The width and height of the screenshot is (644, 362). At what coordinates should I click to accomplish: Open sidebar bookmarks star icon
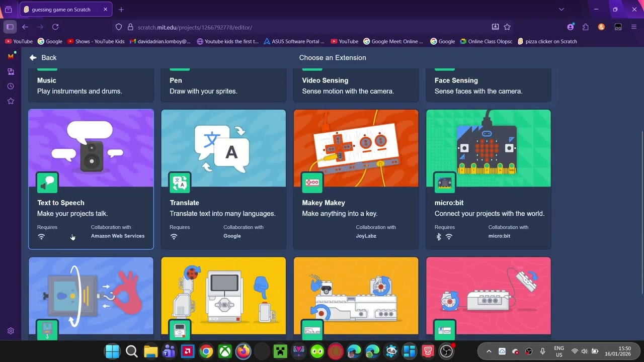pyautogui.click(x=11, y=101)
